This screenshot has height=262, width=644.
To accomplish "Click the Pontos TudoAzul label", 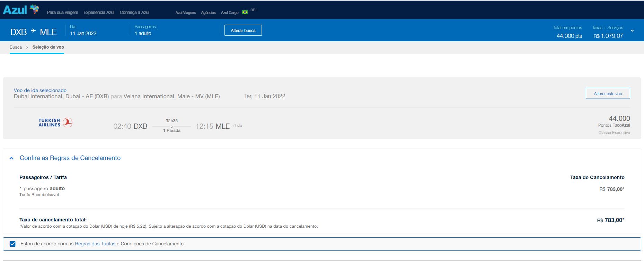I will (x=614, y=125).
